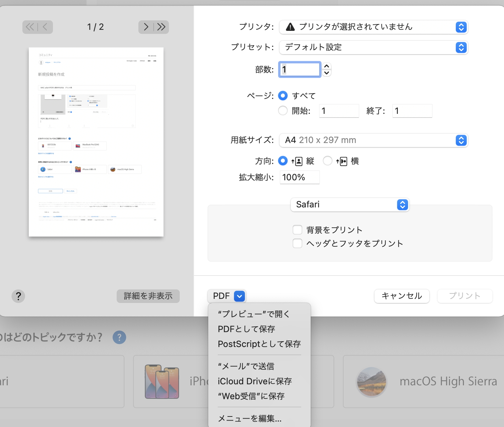Select the macOS High Sierra topic icon
The height and width of the screenshot is (427, 504).
coord(371,382)
